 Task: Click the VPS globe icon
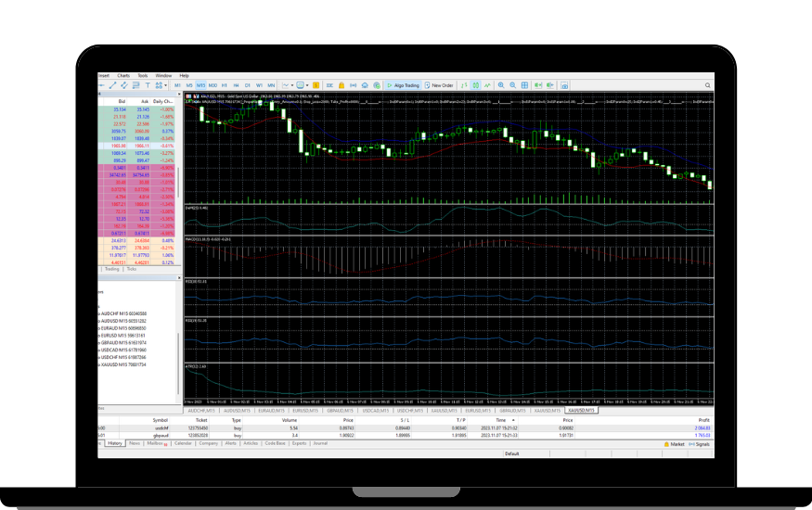[377, 85]
